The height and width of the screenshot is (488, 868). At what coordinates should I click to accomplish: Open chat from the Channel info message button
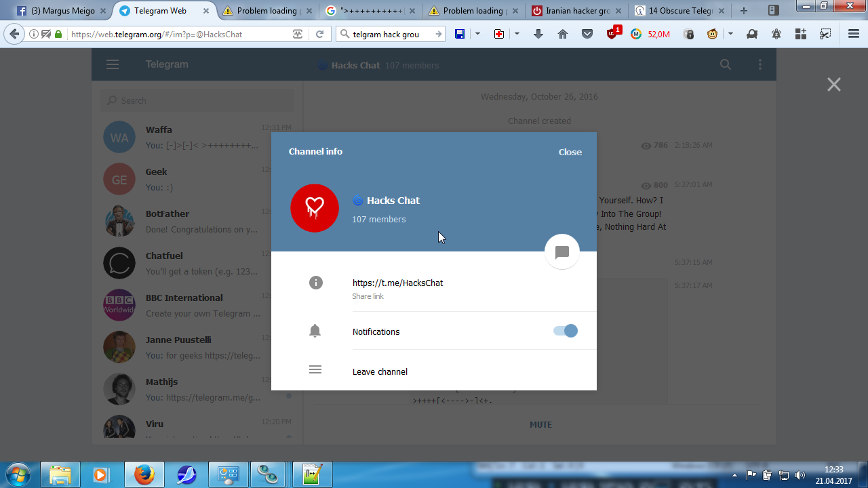pyautogui.click(x=562, y=252)
